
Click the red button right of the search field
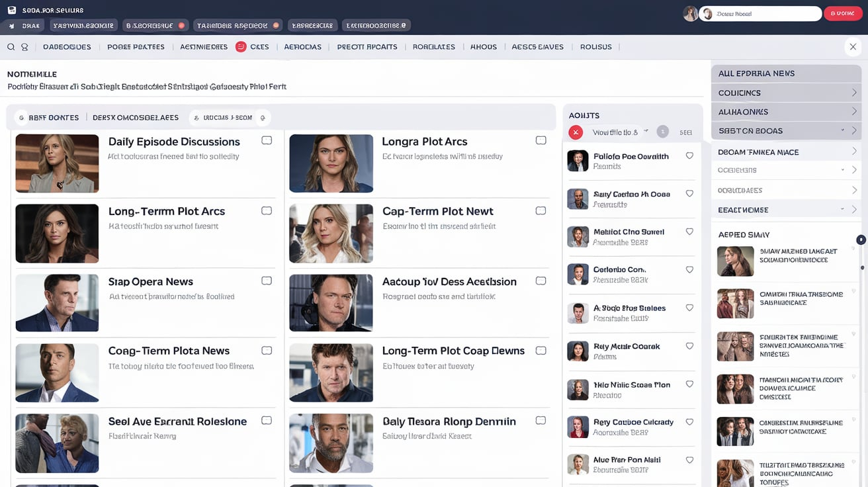point(843,13)
